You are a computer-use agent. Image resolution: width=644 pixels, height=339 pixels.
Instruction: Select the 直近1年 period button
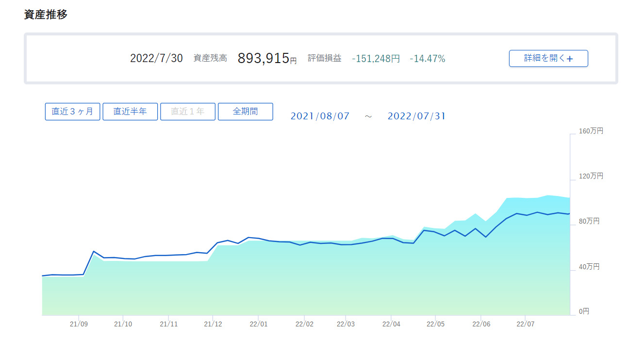coord(188,112)
